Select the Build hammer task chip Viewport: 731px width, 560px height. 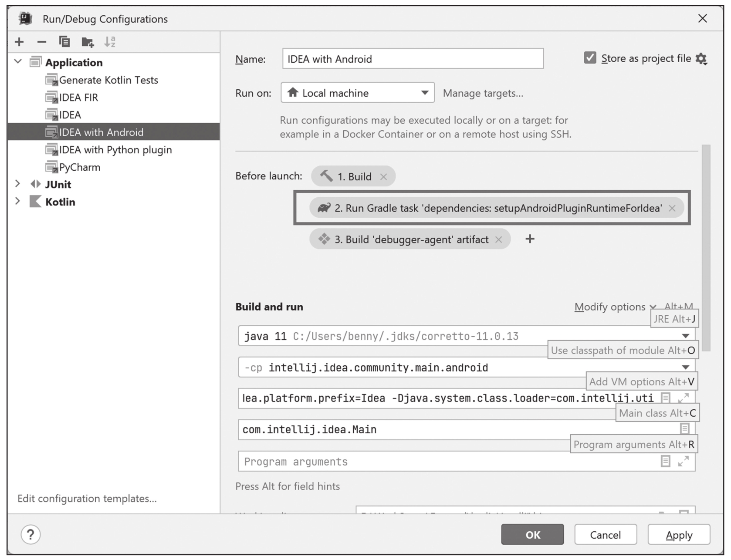(x=353, y=176)
